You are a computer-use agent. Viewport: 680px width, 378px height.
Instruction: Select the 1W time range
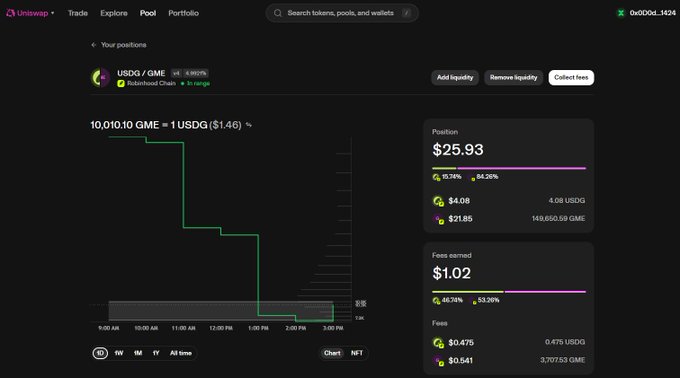click(x=119, y=353)
